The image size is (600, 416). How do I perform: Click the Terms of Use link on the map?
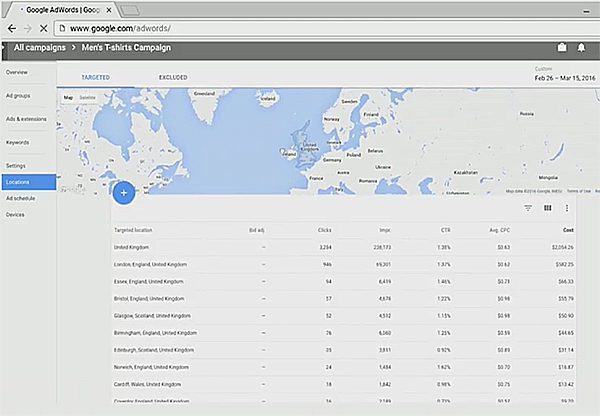coord(579,191)
